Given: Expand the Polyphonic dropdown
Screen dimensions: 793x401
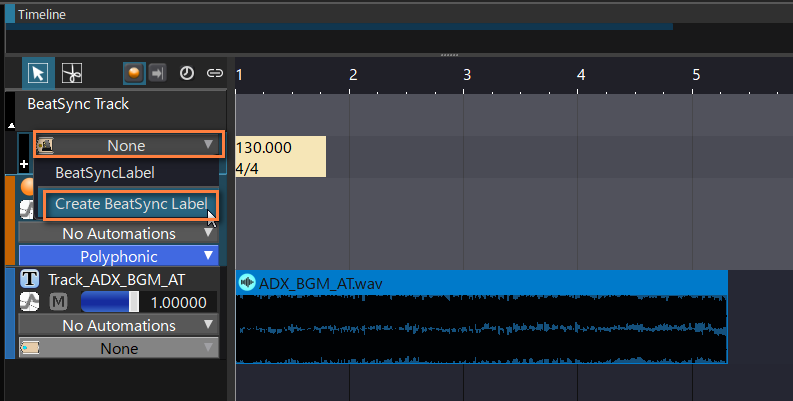Looking at the screenshot, I should pos(118,256).
